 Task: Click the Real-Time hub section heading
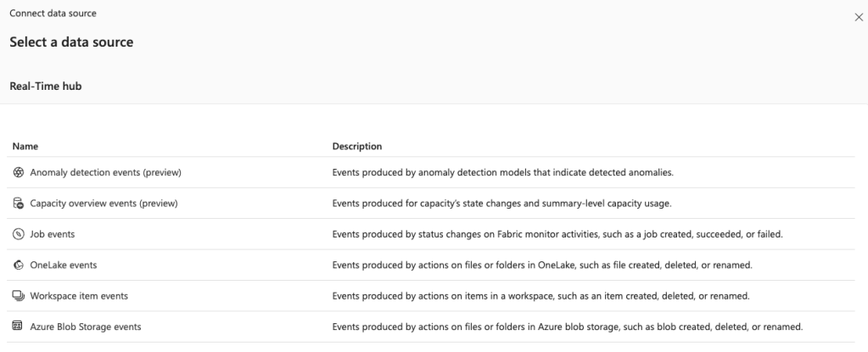tap(45, 87)
